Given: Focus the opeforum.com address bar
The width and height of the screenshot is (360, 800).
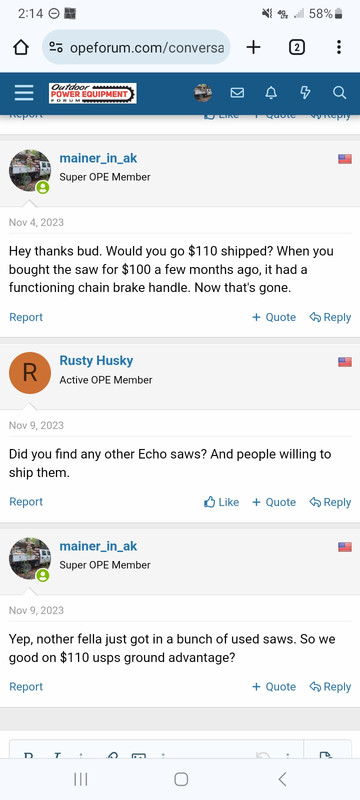Looking at the screenshot, I should pos(136,47).
